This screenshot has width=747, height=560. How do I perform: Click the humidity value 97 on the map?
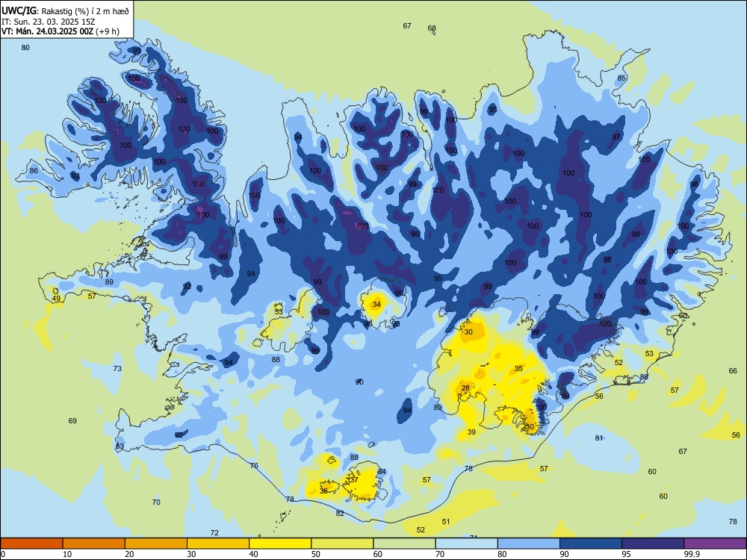pyautogui.click(x=616, y=137)
